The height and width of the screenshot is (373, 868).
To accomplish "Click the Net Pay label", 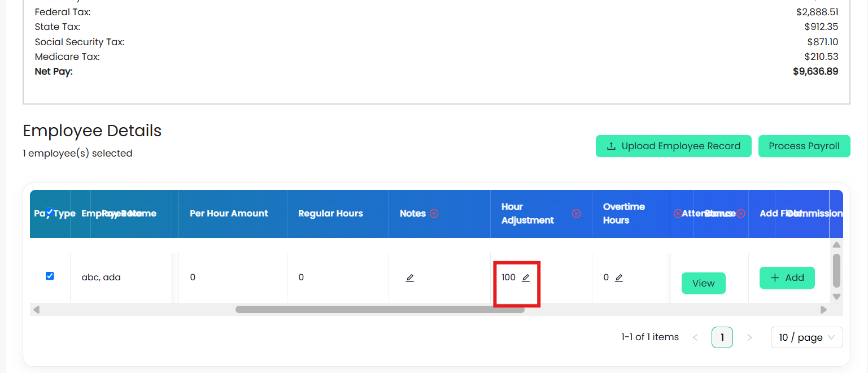I will [54, 71].
